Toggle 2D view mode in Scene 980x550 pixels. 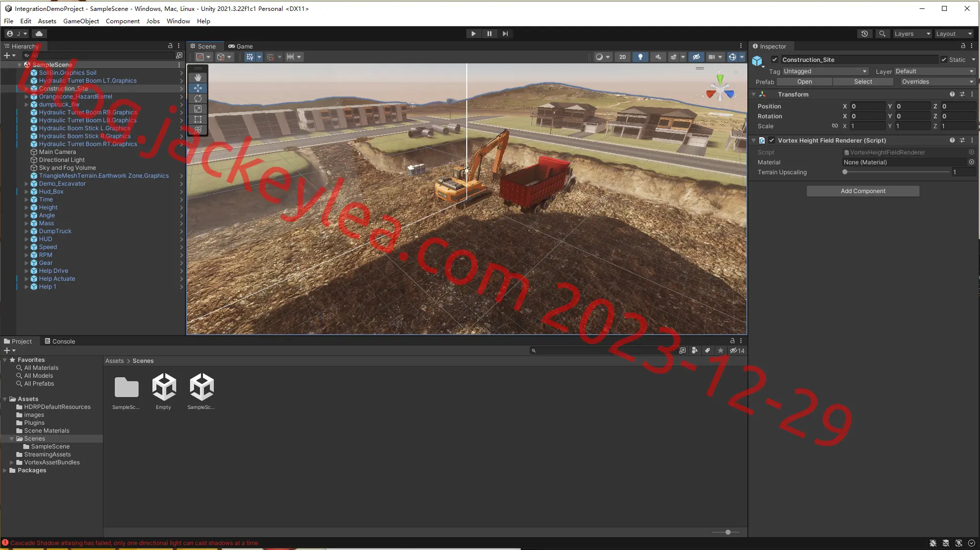click(623, 57)
